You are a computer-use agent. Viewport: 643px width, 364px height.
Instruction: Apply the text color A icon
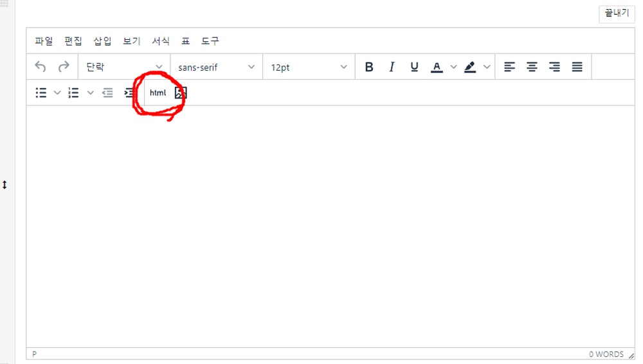tap(437, 67)
